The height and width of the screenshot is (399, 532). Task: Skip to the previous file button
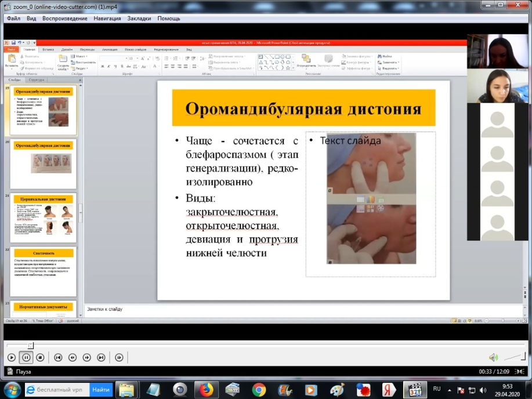[x=58, y=357]
